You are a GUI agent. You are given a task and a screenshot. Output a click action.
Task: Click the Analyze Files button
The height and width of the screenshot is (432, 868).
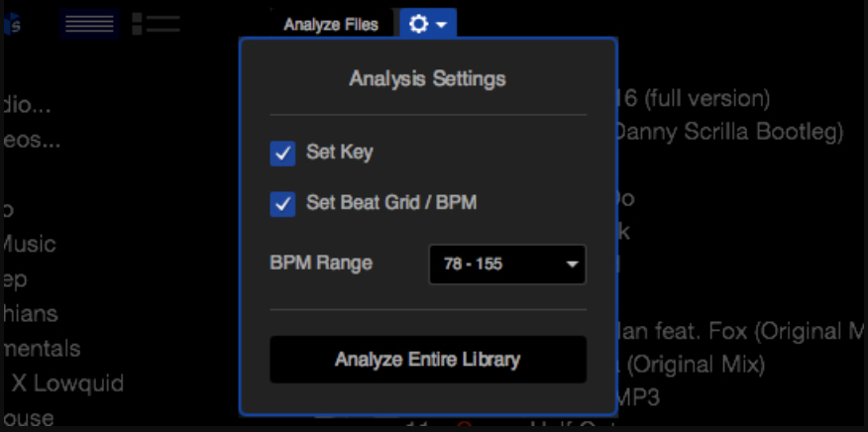point(331,25)
